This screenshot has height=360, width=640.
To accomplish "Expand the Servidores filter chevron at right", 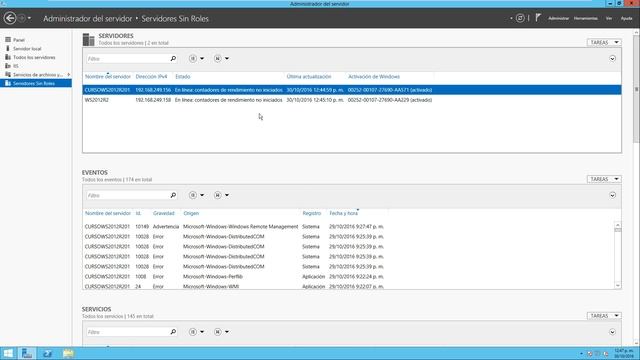I will click(x=612, y=59).
